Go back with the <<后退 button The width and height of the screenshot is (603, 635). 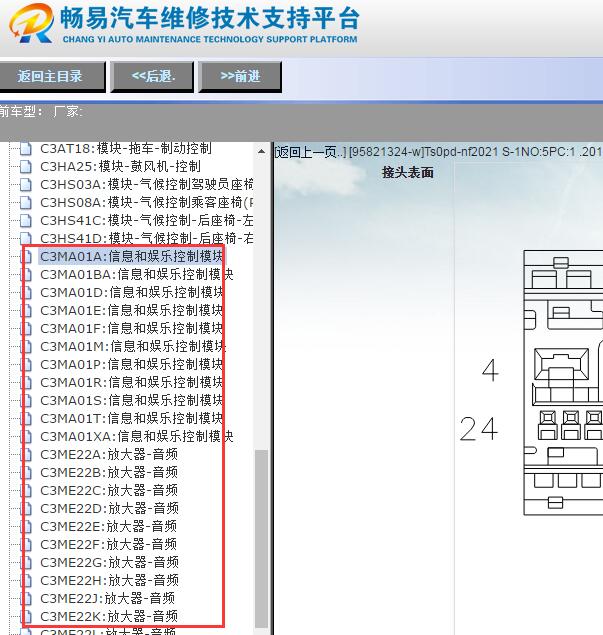pyautogui.click(x=152, y=77)
